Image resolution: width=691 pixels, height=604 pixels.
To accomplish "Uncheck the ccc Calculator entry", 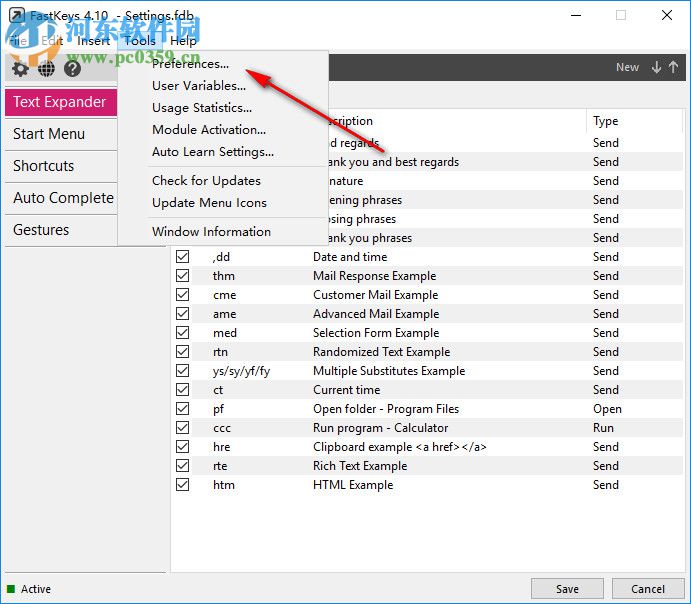I will [x=182, y=427].
